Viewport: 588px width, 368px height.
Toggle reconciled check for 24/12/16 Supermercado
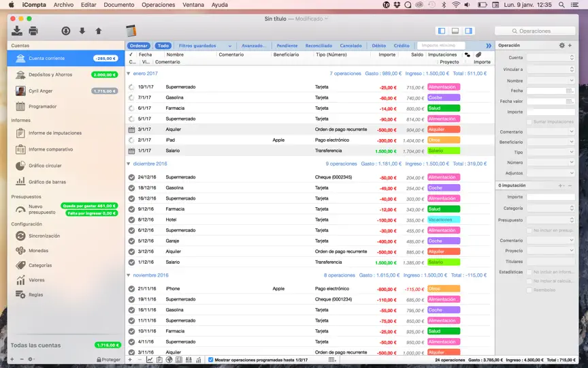coord(131,177)
